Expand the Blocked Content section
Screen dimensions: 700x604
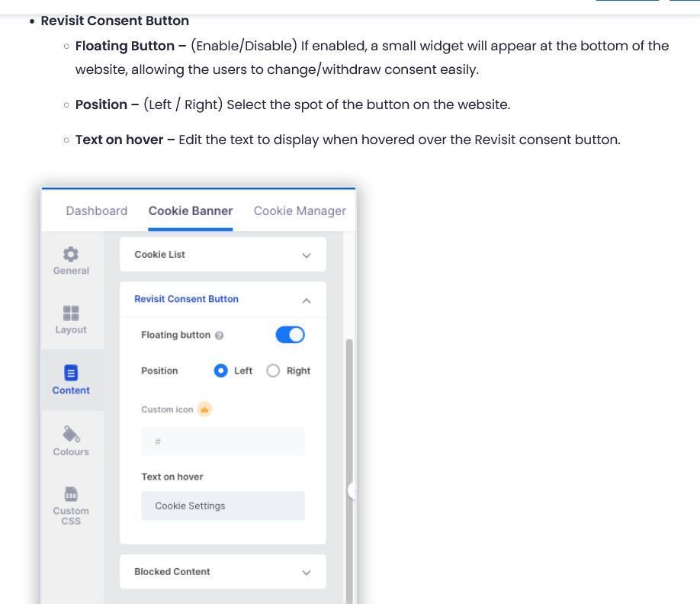pos(307,572)
